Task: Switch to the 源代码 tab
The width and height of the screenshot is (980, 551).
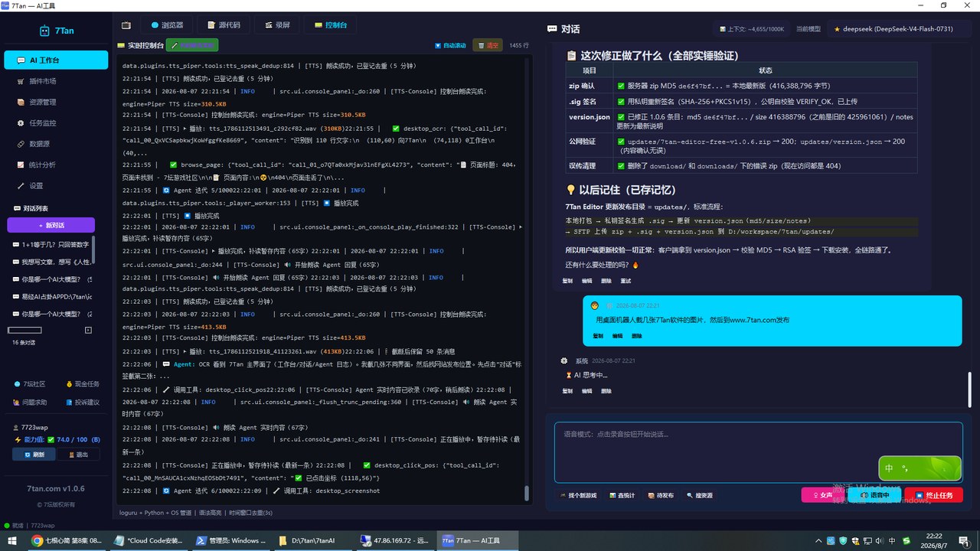Action: click(x=223, y=25)
